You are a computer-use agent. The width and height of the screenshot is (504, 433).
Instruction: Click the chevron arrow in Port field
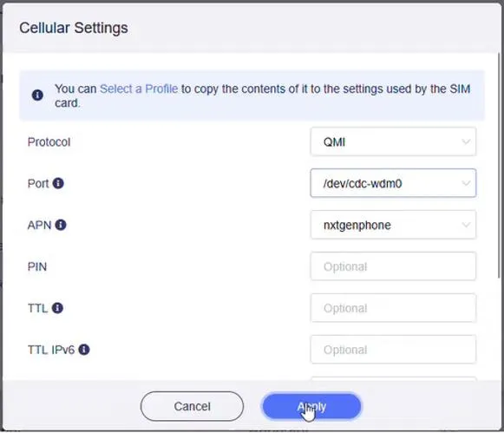coord(466,183)
